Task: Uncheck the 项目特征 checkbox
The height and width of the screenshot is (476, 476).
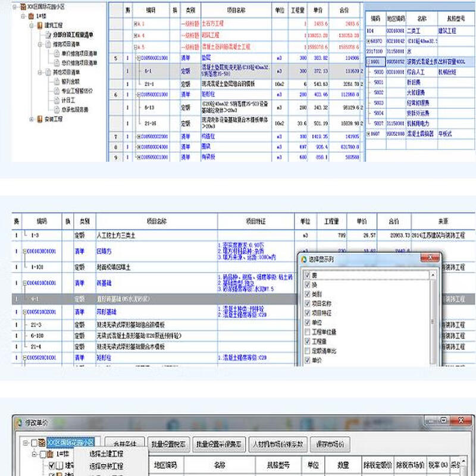Action: tap(307, 312)
